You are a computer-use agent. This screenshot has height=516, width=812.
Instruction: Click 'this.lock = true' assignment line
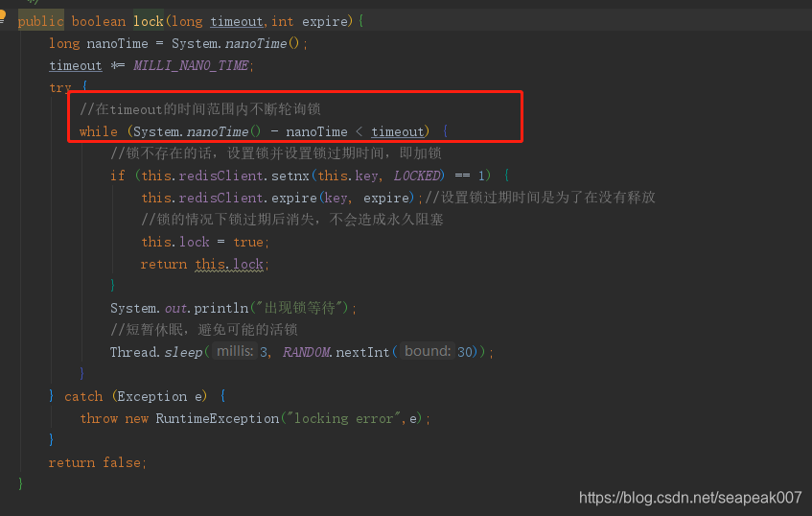point(205,242)
